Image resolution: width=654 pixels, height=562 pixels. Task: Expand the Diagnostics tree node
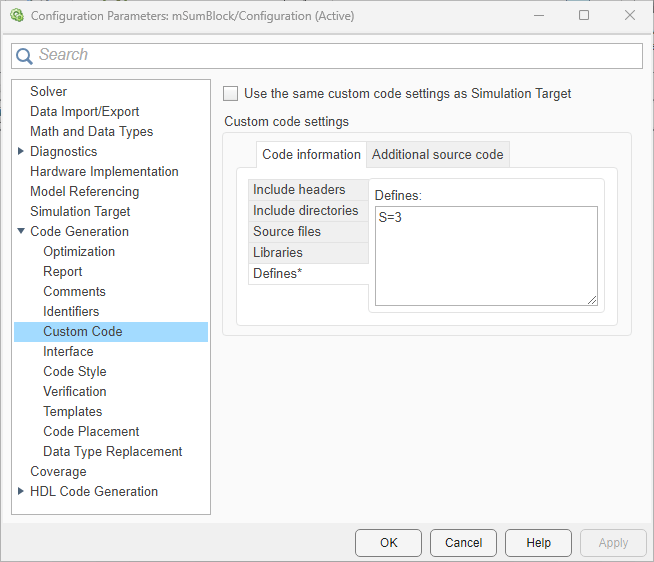22,152
